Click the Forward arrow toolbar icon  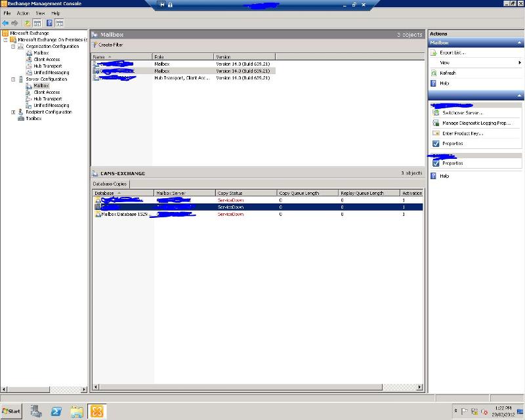pos(14,23)
